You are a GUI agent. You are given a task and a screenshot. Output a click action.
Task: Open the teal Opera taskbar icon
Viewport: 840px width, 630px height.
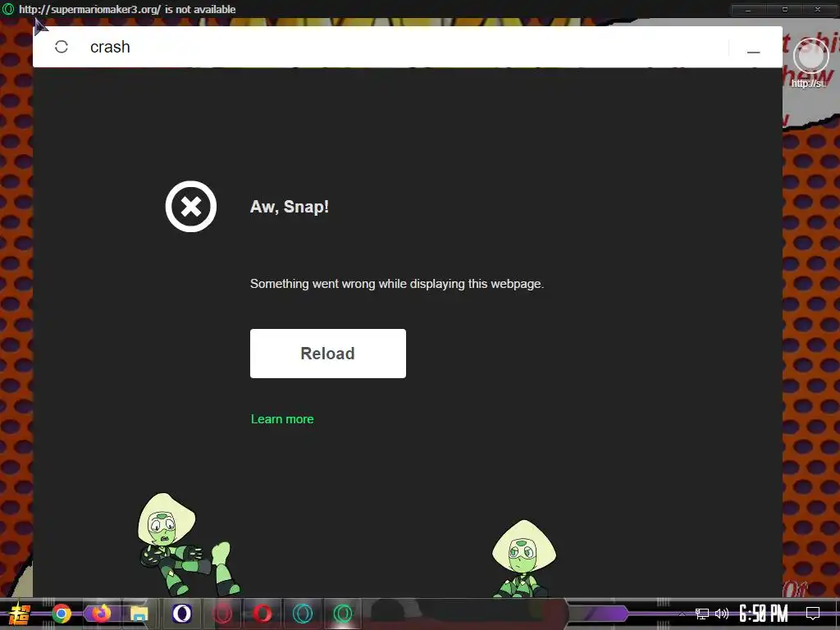pyautogui.click(x=303, y=614)
